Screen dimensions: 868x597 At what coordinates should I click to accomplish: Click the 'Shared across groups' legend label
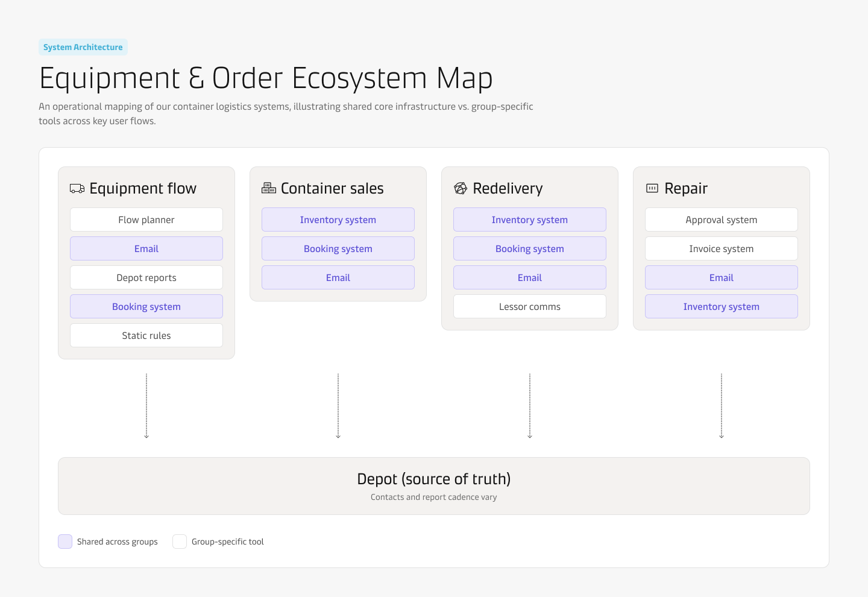point(118,542)
